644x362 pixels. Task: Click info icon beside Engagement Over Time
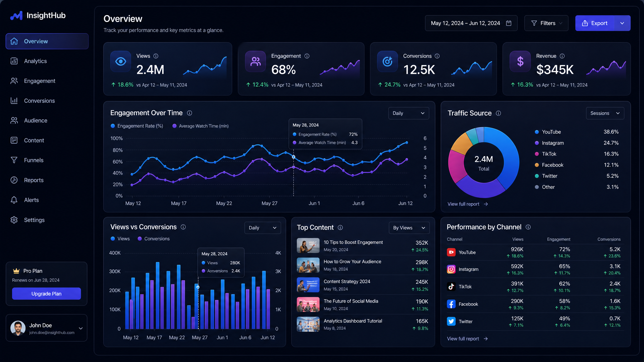pyautogui.click(x=190, y=113)
